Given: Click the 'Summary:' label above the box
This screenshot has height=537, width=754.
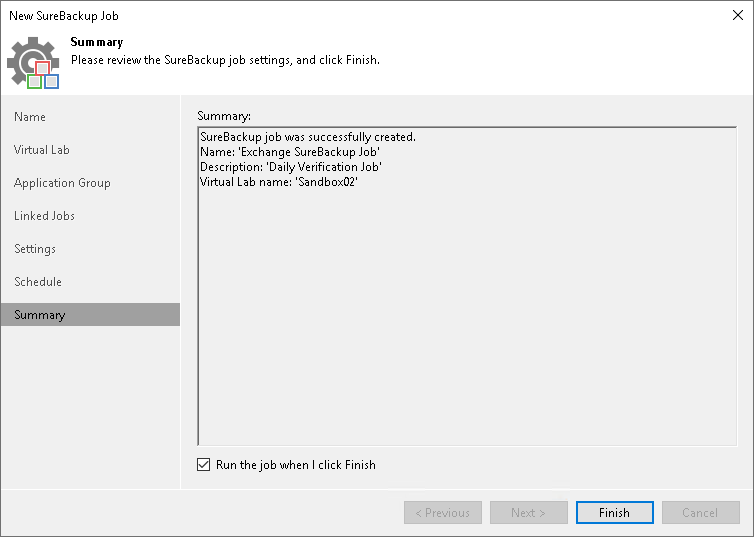Looking at the screenshot, I should click(224, 116).
